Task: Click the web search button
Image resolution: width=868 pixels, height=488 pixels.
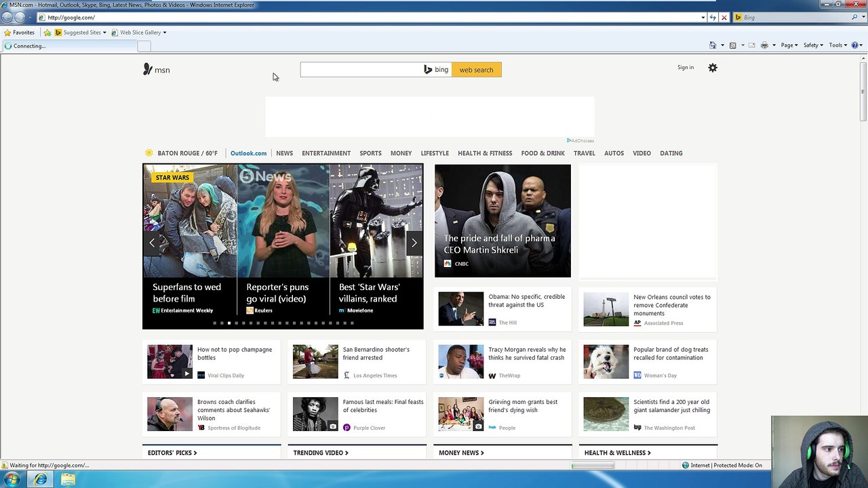Action: click(477, 70)
